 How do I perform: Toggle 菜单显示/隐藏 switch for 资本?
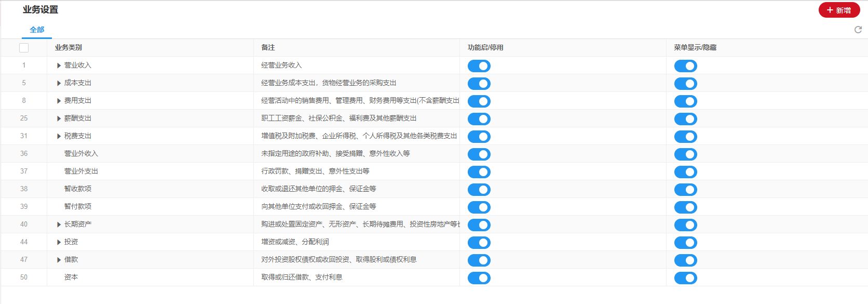tap(686, 278)
